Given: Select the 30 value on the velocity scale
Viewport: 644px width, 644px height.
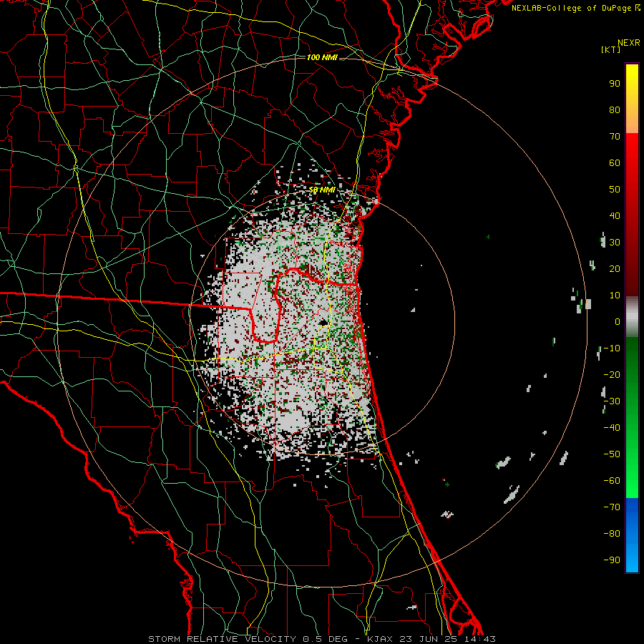Looking at the screenshot, I should [x=615, y=243].
